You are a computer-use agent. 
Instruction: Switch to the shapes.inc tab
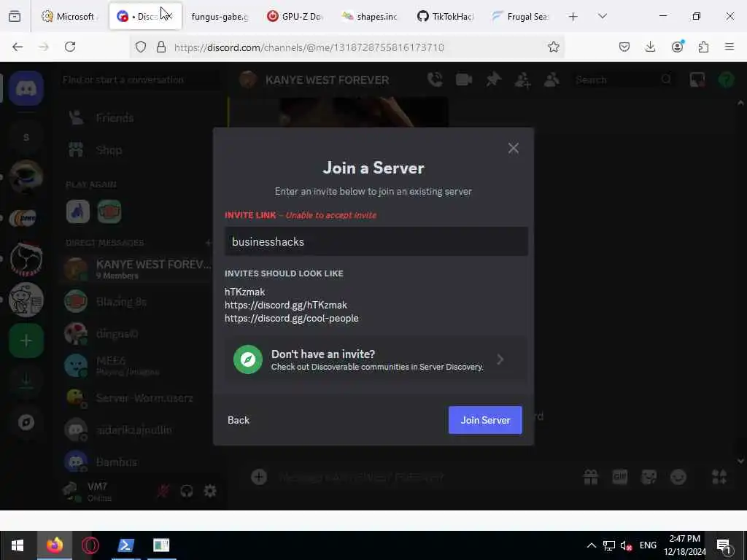tap(370, 16)
